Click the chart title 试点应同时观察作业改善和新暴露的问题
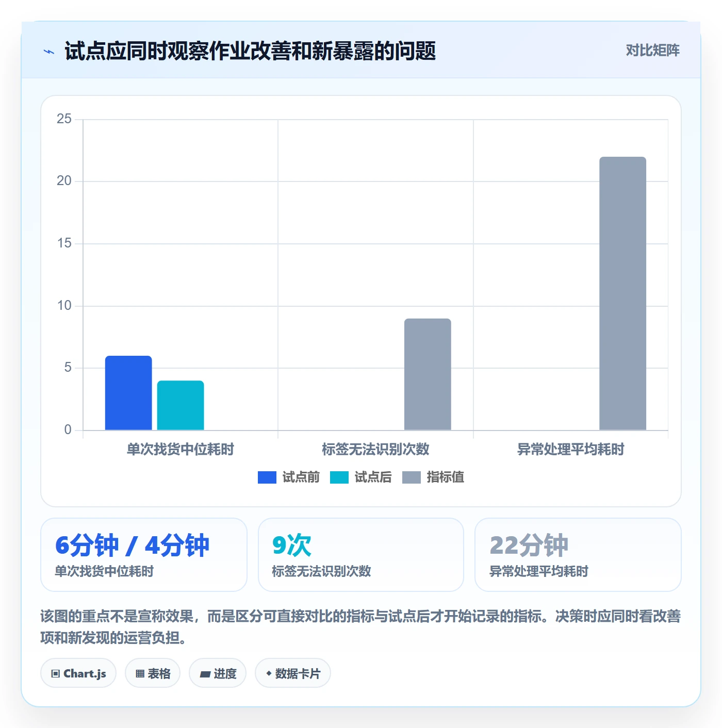This screenshot has height=728, width=722. (x=251, y=51)
